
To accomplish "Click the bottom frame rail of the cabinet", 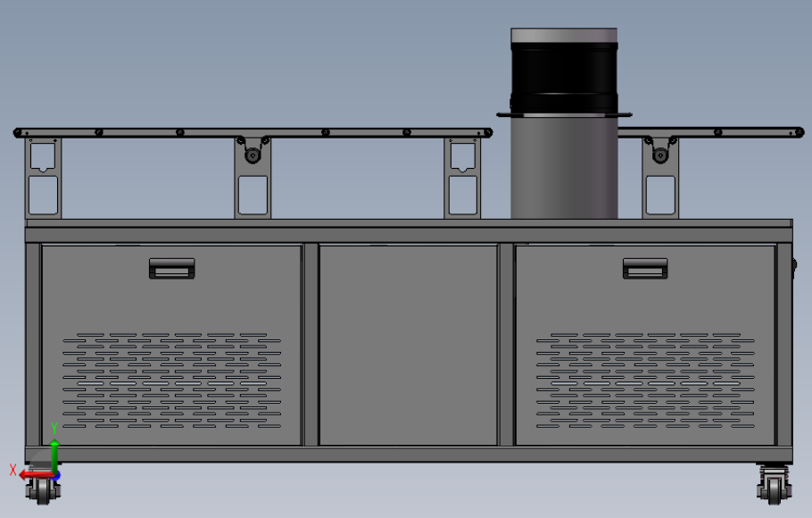I will [409, 455].
